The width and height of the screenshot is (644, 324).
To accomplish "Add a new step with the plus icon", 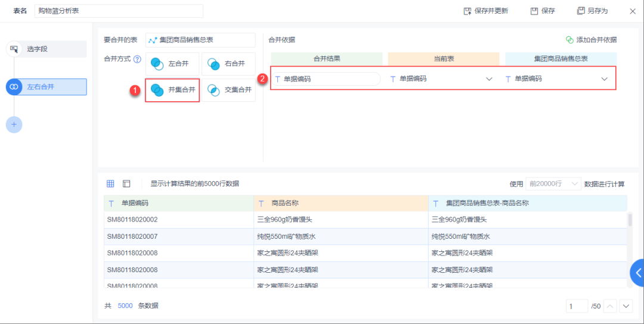I will point(14,124).
